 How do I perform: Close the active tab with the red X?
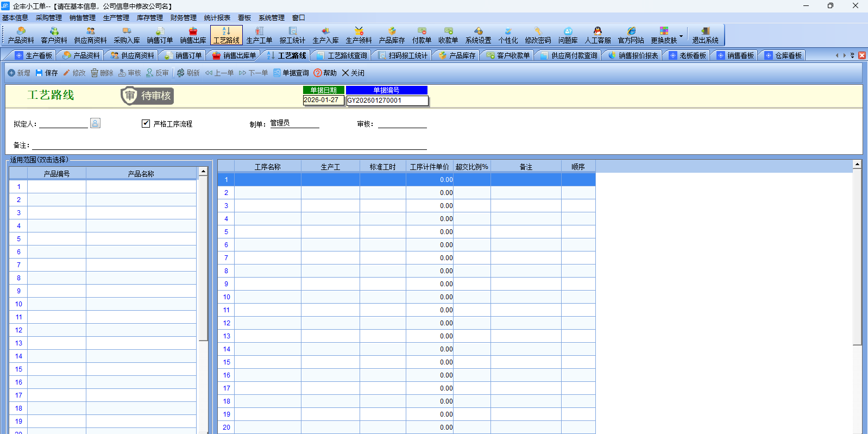coord(862,55)
